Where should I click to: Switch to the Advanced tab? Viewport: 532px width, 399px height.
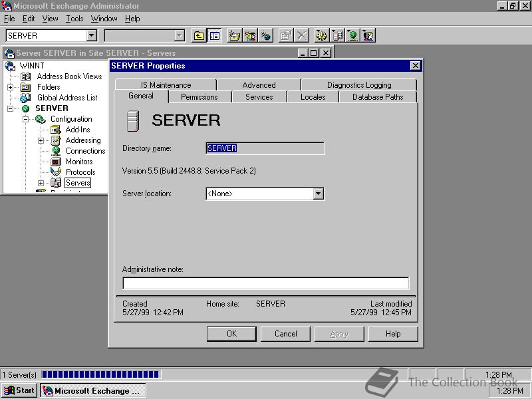(x=259, y=85)
